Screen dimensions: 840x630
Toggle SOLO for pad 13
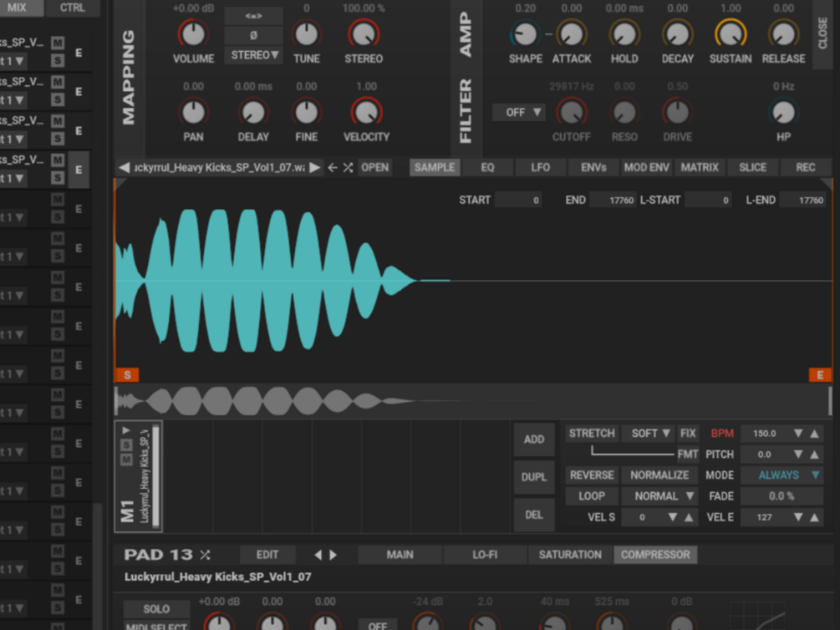pos(156,609)
